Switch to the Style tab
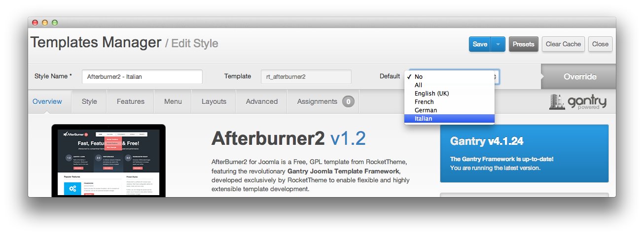The width and height of the screenshot is (644, 236). tap(89, 101)
